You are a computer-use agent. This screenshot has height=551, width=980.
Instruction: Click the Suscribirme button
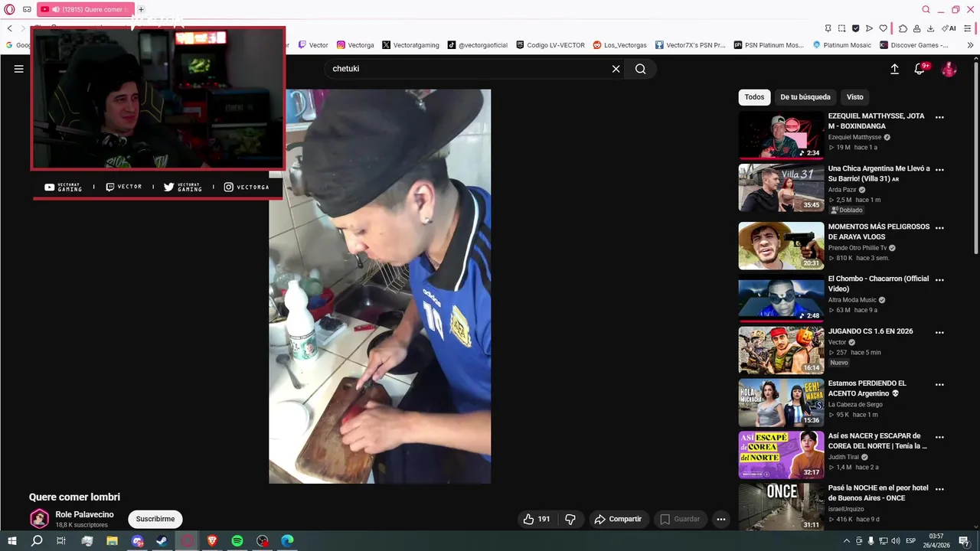(x=155, y=519)
